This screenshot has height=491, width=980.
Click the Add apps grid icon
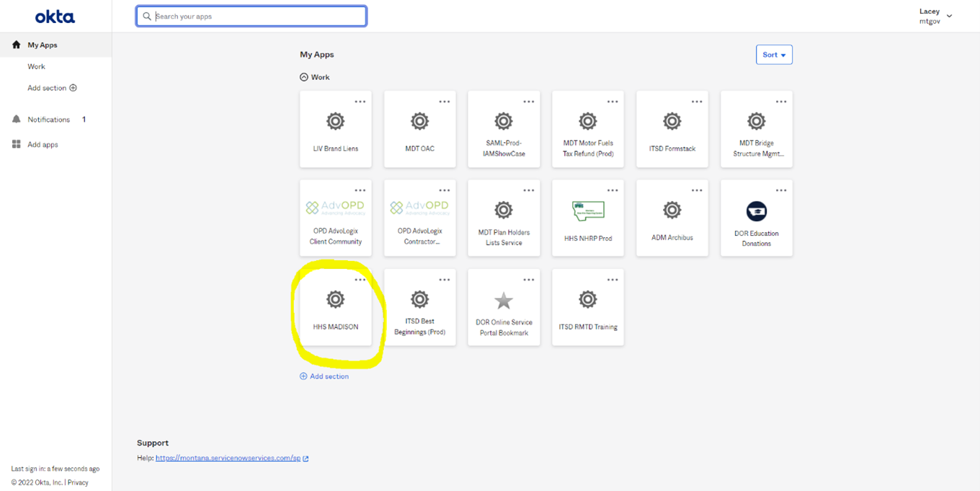pos(17,145)
